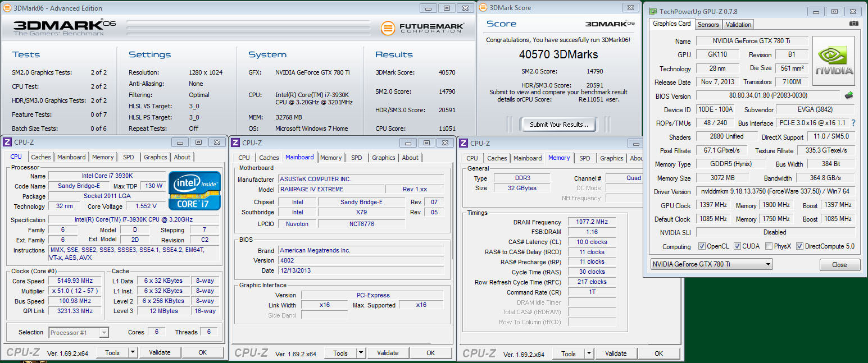Toggle the OpenCL checkbox
The width and height of the screenshot is (868, 363).
coord(702,246)
